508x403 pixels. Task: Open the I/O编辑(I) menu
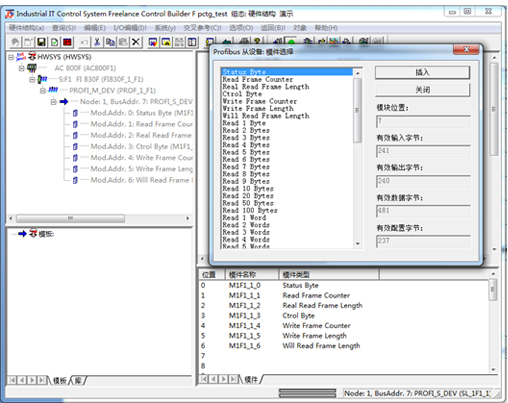130,28
